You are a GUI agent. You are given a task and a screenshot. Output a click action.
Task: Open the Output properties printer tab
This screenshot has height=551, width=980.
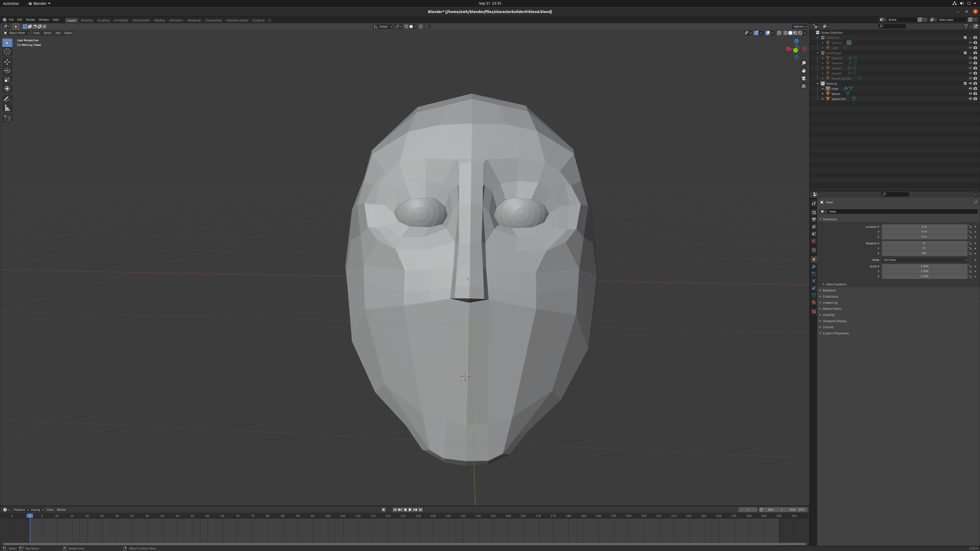(x=814, y=219)
